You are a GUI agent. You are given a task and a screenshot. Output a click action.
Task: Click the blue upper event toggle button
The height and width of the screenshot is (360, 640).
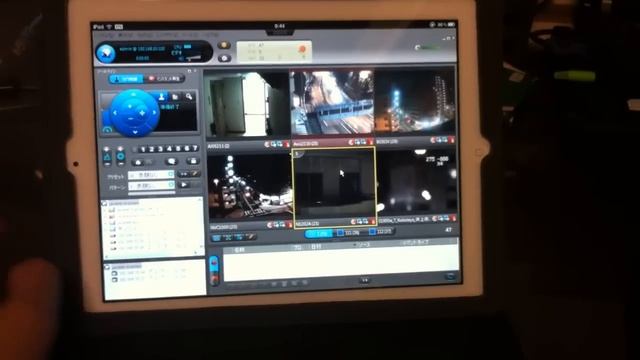(x=214, y=264)
